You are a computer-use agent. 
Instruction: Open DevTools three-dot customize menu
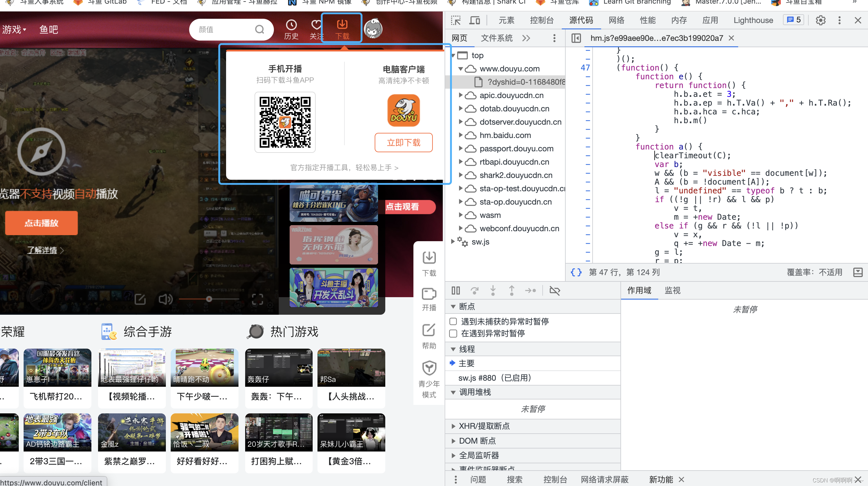(x=839, y=20)
